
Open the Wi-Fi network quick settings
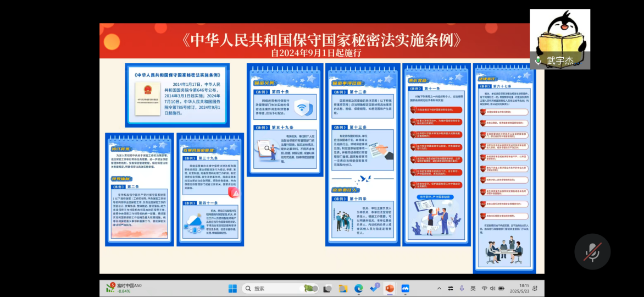point(485,288)
